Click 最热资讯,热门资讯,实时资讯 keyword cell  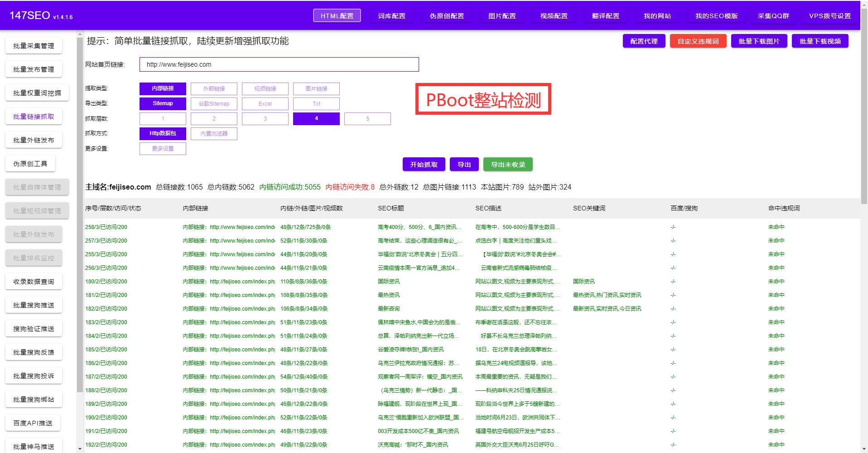coord(607,295)
